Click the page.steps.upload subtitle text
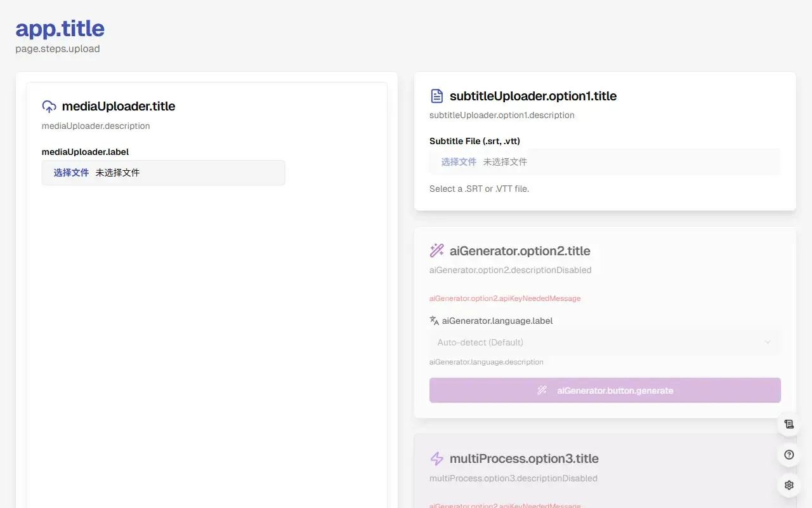 (58, 49)
